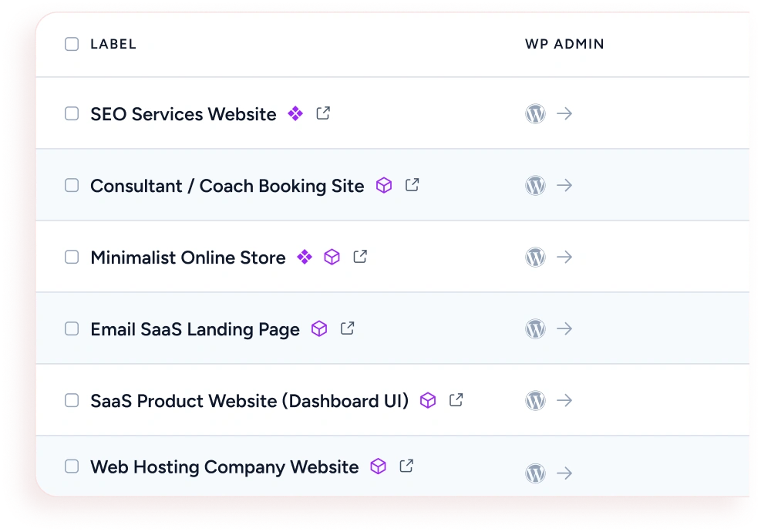Open external link for Minimalist Online Store
The width and height of the screenshot is (761, 532).
pyautogui.click(x=360, y=257)
